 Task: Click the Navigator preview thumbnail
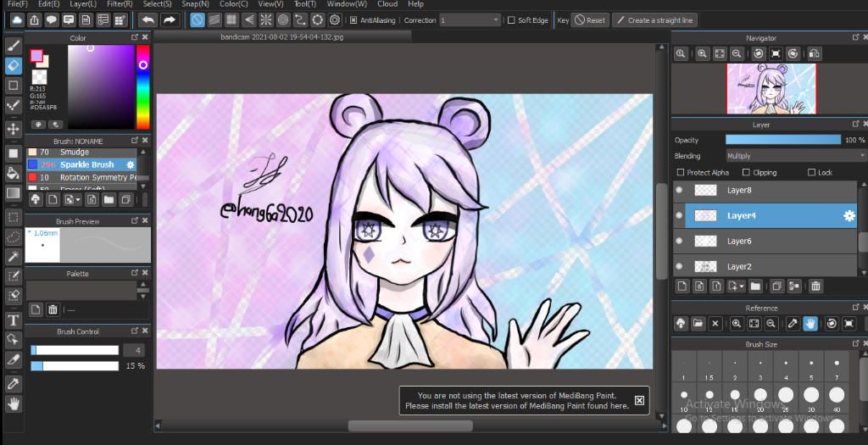pyautogui.click(x=771, y=88)
